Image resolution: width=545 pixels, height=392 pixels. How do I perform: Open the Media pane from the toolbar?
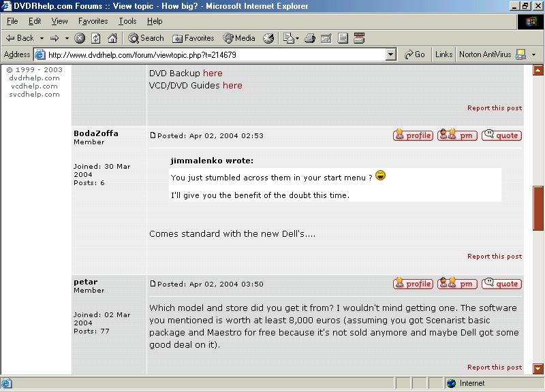point(239,38)
